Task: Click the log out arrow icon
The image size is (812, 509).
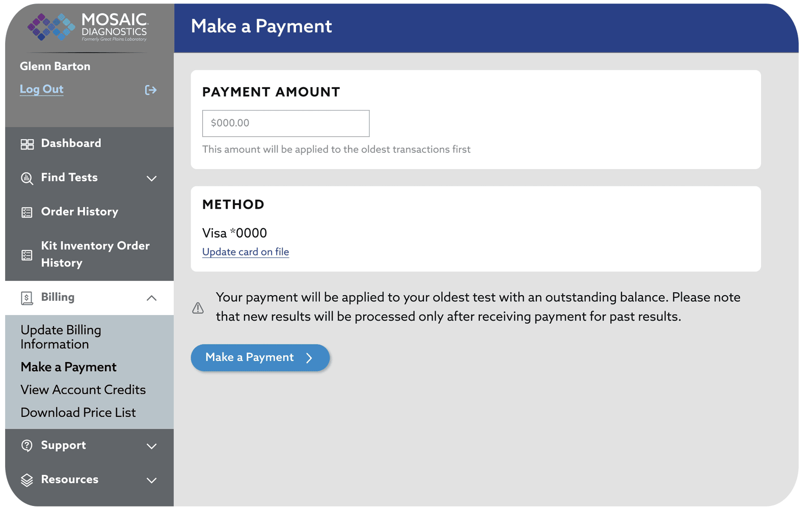Action: coord(150,90)
